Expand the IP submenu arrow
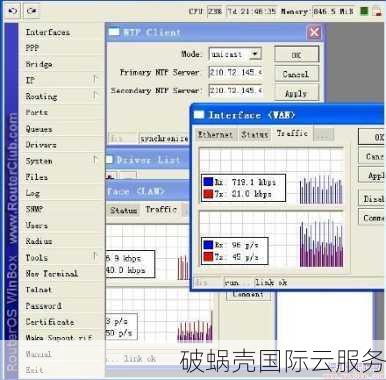This screenshot has width=386, height=380. point(95,80)
